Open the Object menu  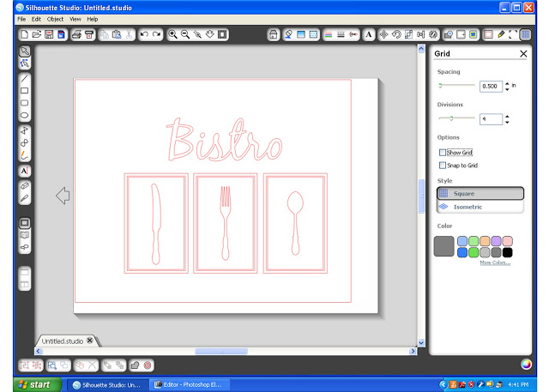[55, 19]
